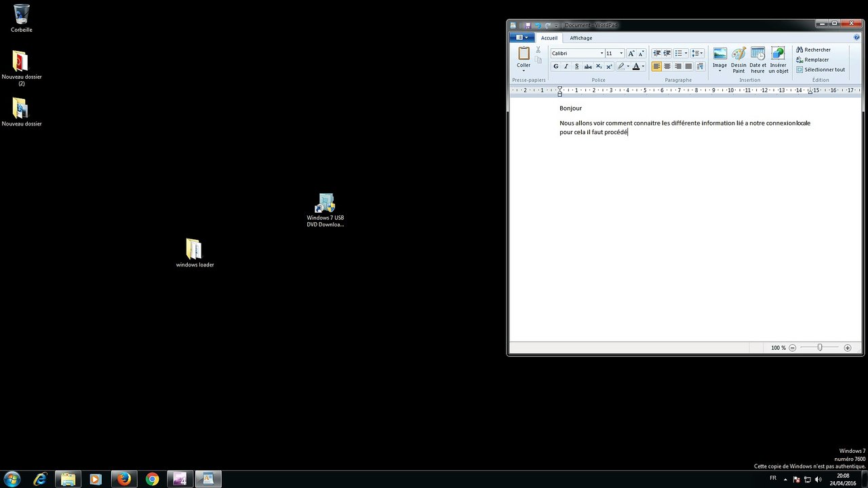Apply the text highlight color pen
Viewport: 868px width, 488px height.
pos(620,66)
